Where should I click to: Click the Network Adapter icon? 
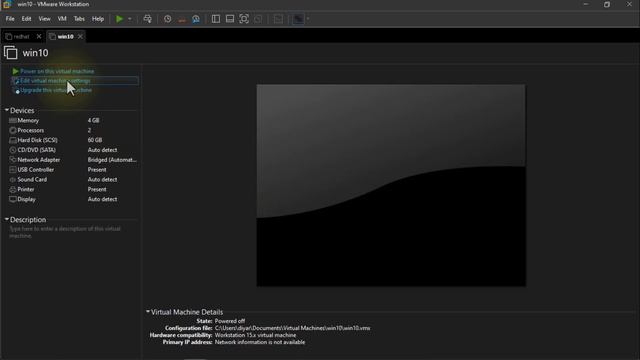click(x=13, y=160)
